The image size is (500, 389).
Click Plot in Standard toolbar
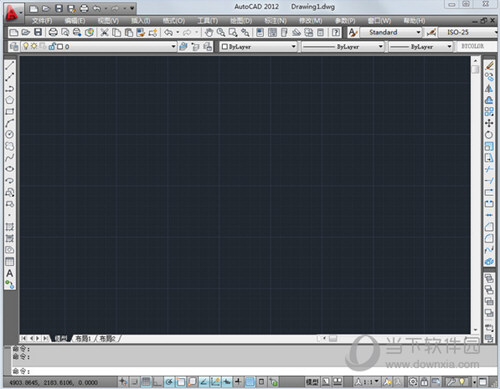tap(53, 32)
